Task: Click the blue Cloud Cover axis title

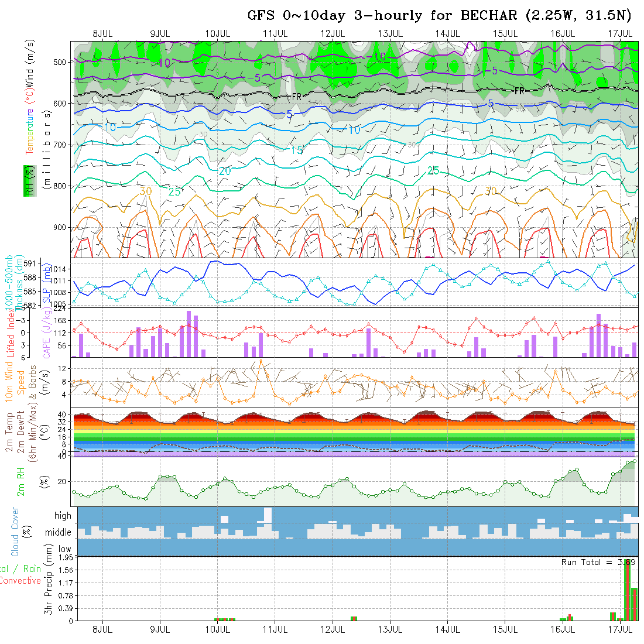Action: (15, 532)
